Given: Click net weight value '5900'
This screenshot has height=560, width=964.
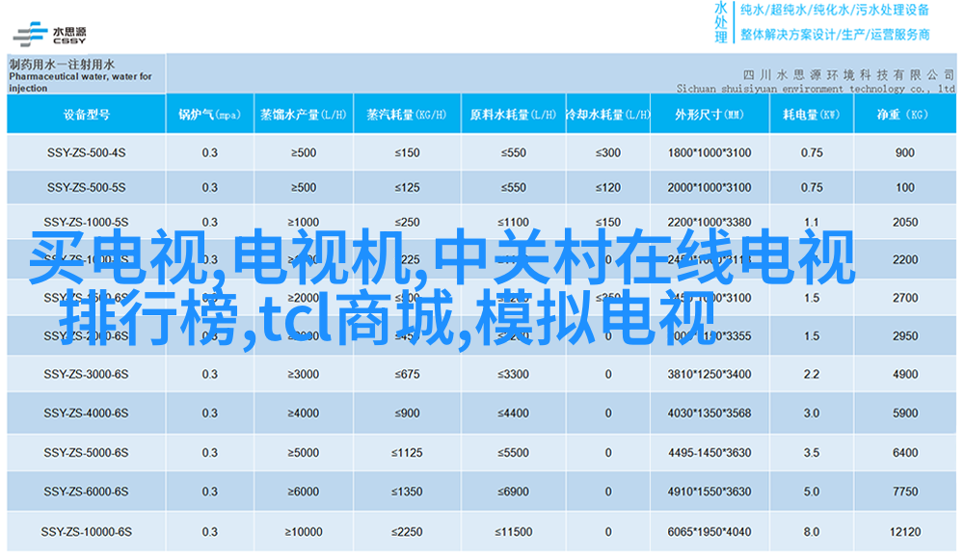Looking at the screenshot, I should 905,413.
